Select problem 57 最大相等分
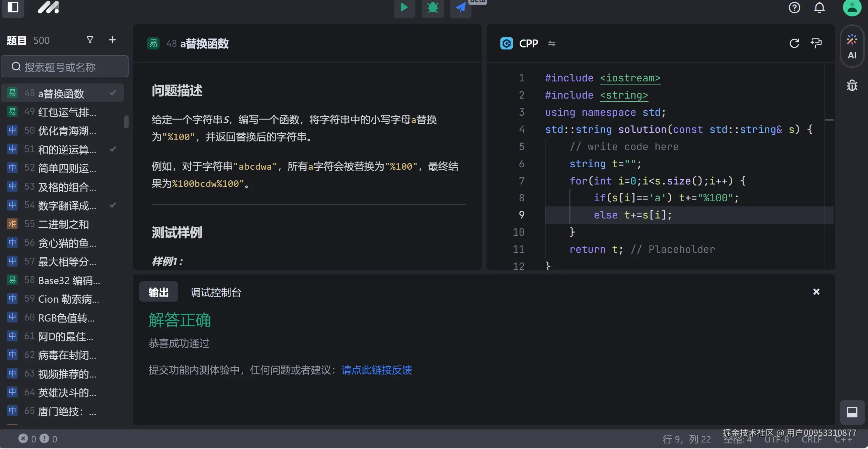The height and width of the screenshot is (449, 868). [x=63, y=261]
